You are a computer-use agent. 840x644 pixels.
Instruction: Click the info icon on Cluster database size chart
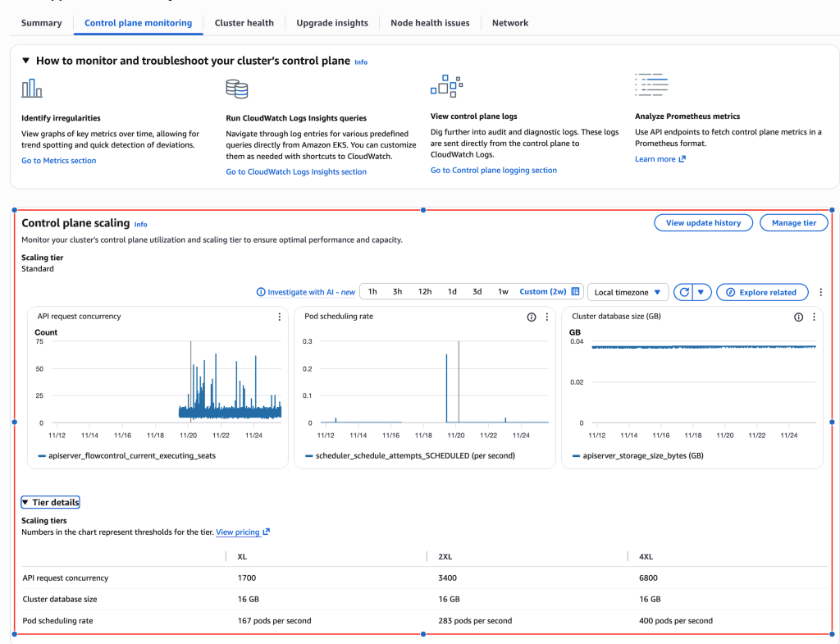click(798, 317)
